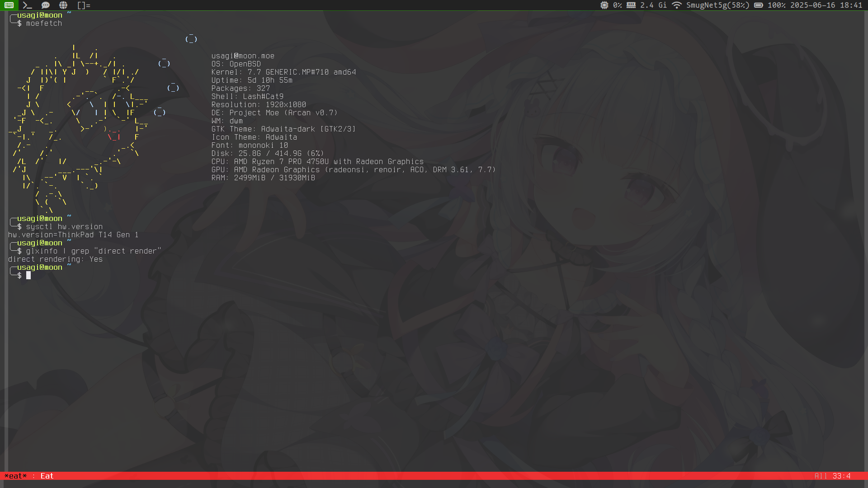This screenshot has height=488, width=868.
Task: Click the Wi-Fi signal icon
Action: pyautogui.click(x=676, y=5)
